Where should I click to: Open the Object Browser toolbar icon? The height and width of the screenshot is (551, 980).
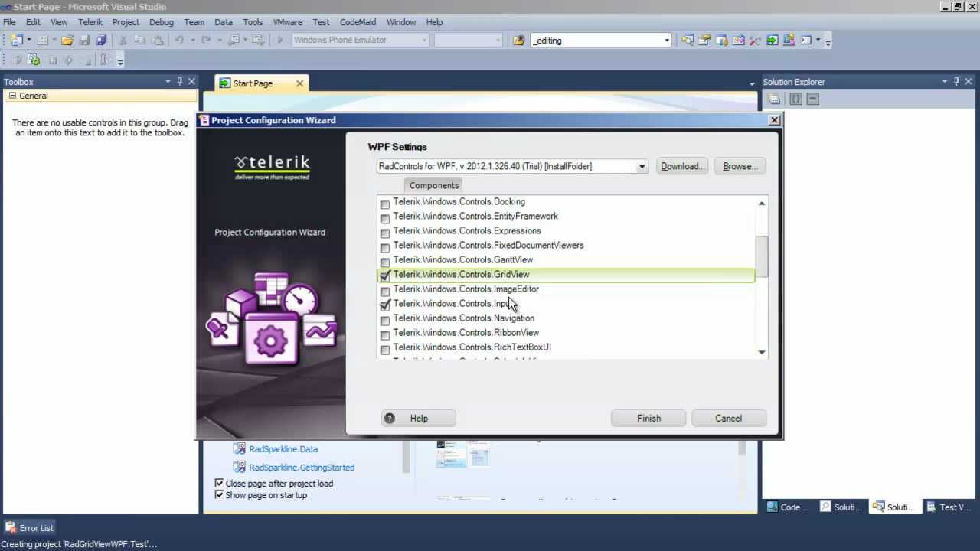pos(739,40)
